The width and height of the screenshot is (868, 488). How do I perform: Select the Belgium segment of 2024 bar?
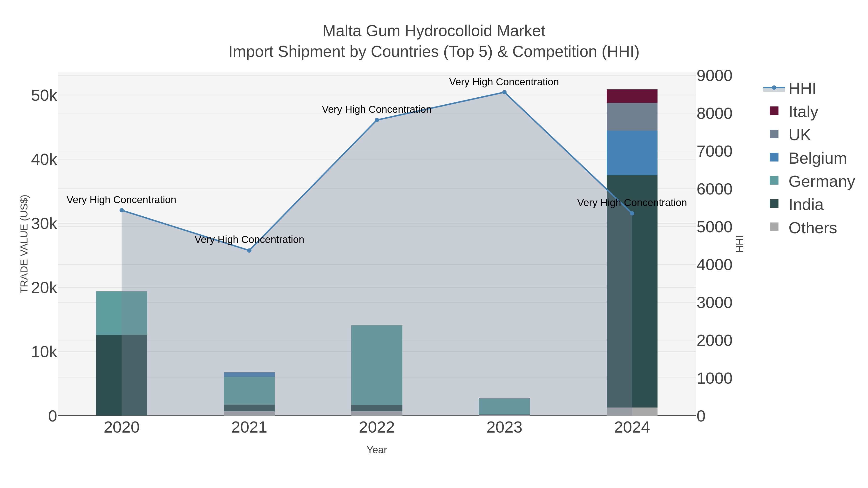click(632, 153)
